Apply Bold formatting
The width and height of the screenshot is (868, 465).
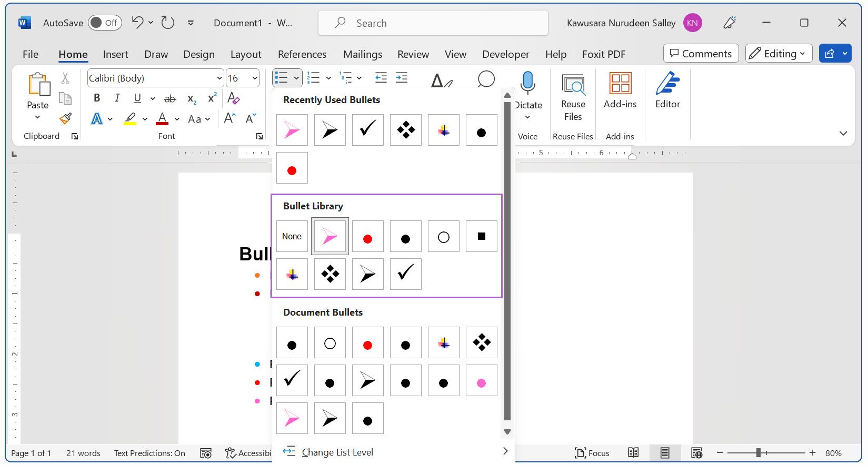97,98
